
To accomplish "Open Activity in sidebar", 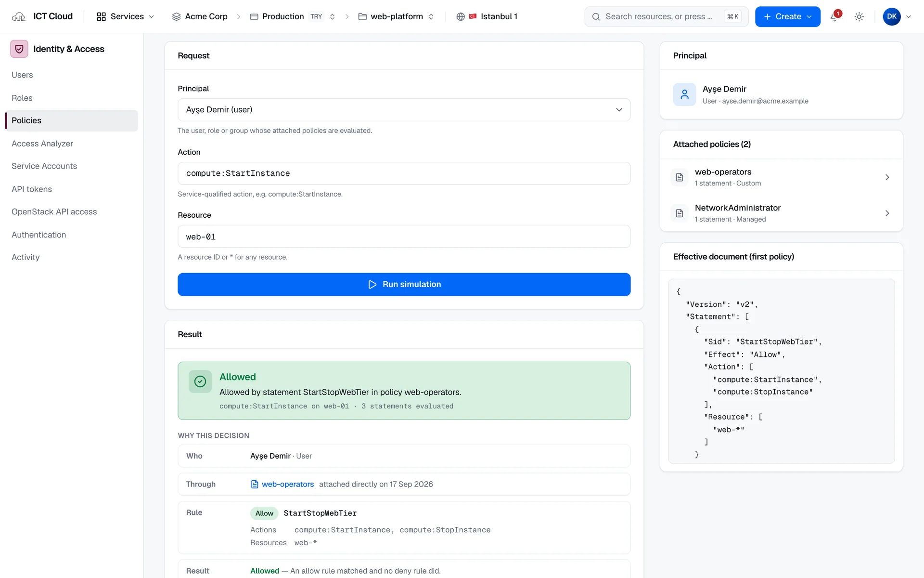I will pos(71,257).
